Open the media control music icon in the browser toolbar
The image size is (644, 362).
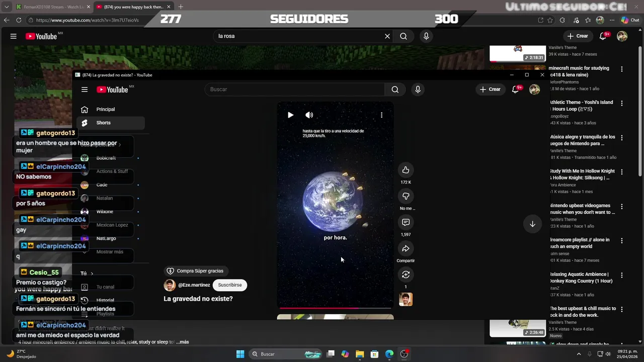tap(576, 20)
